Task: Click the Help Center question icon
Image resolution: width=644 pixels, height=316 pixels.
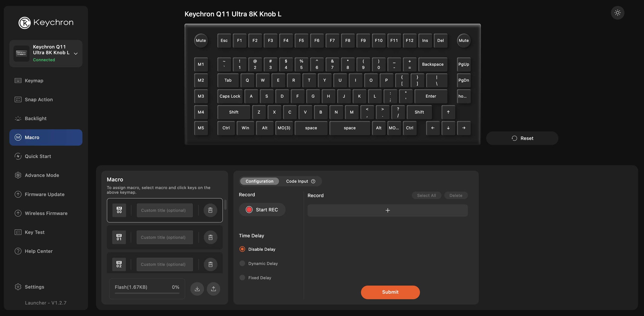Action: pyautogui.click(x=18, y=251)
